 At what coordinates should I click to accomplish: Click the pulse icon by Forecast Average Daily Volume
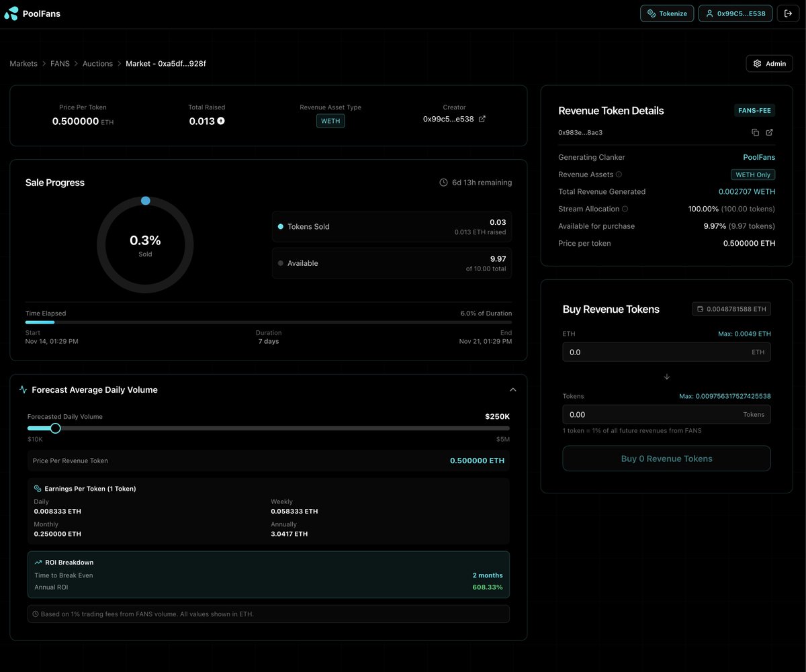pyautogui.click(x=24, y=390)
